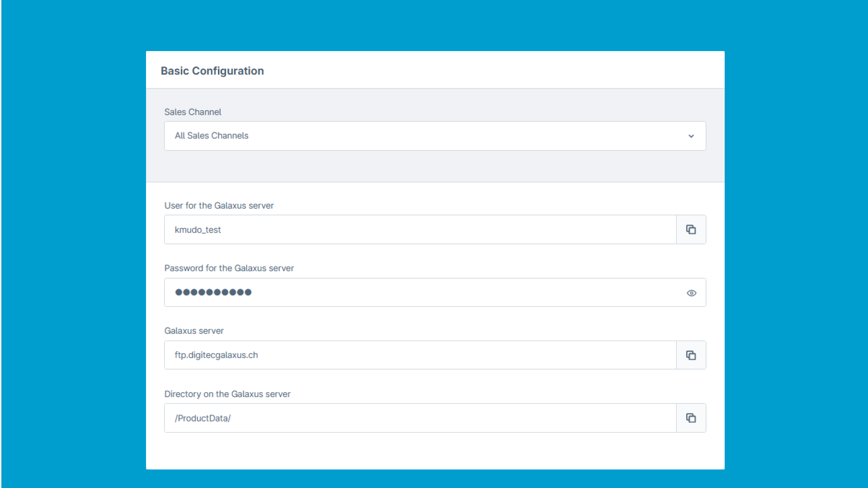Show the Galaxus server password
Screen dimensions: 868x488
click(691, 293)
